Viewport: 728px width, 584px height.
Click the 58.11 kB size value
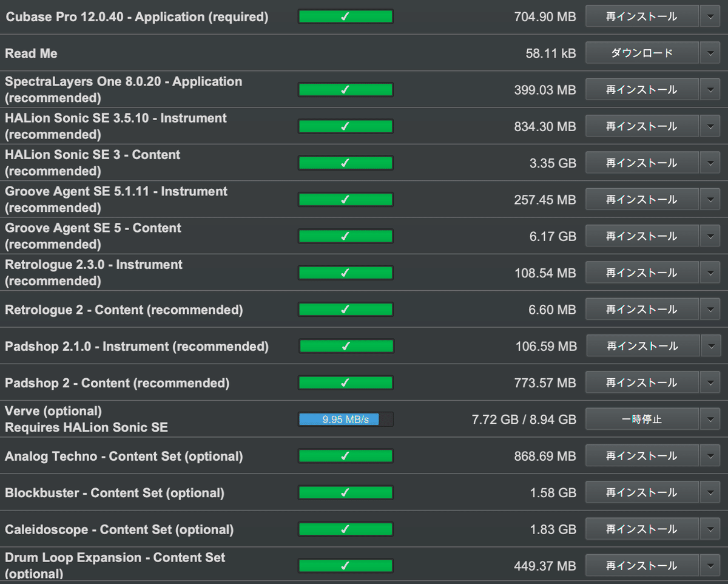(551, 53)
